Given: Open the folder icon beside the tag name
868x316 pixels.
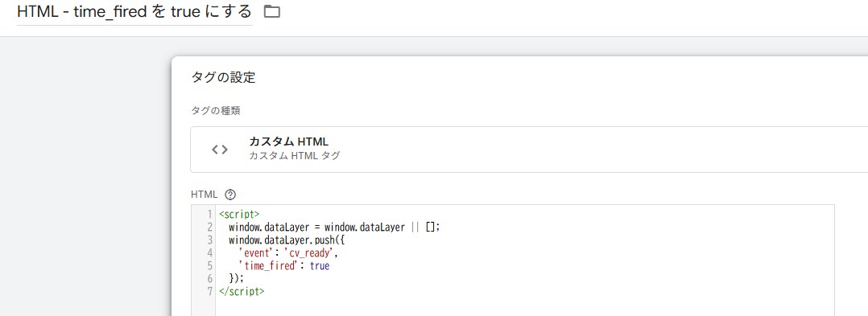Looking at the screenshot, I should click(272, 11).
